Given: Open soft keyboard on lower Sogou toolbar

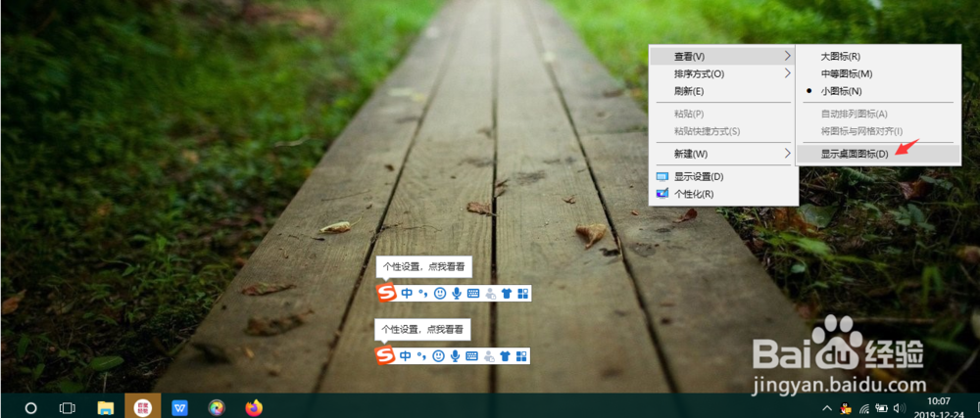Looking at the screenshot, I should tap(472, 355).
